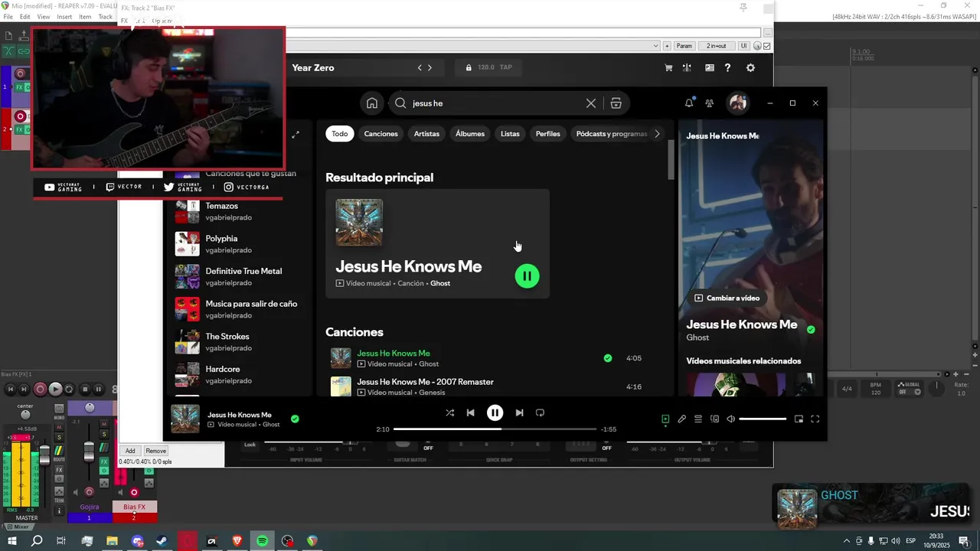Open Bias FX settings gear
This screenshot has height=551, width=980.
(750, 67)
